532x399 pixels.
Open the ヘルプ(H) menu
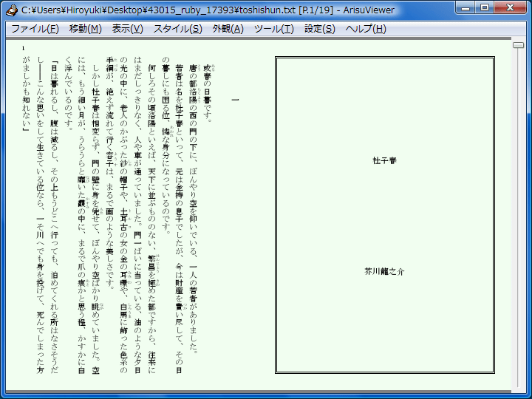pos(366,29)
